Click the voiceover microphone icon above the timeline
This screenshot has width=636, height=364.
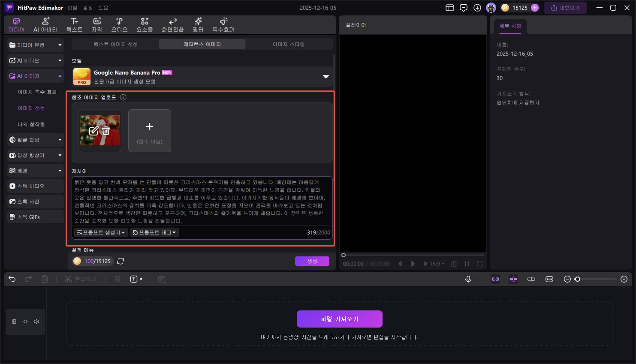point(468,279)
